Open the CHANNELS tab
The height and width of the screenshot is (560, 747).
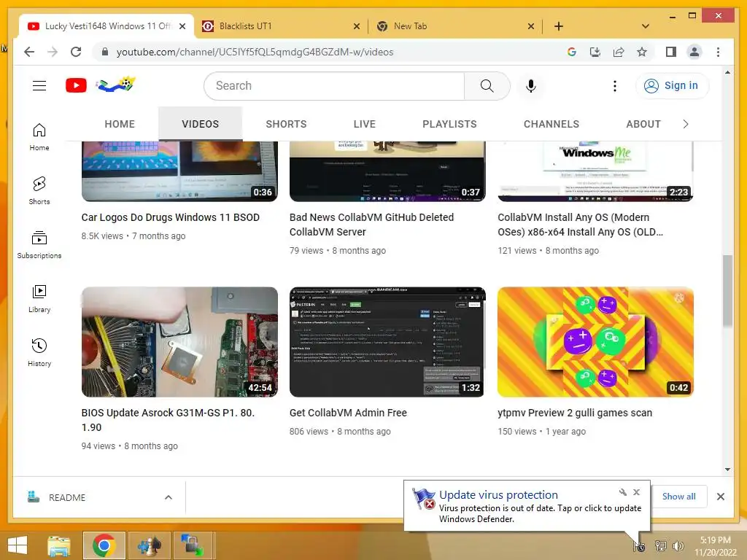551,124
